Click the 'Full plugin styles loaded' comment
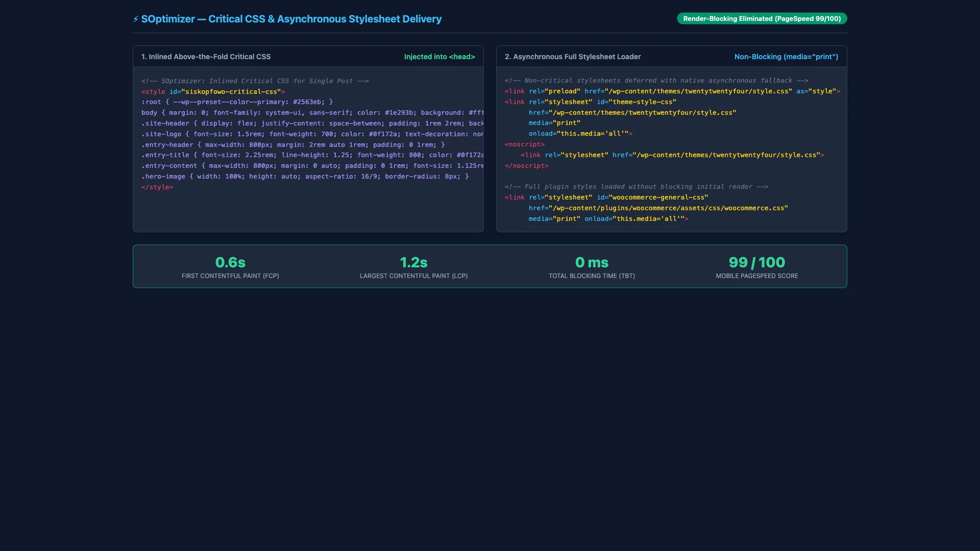 [x=636, y=187]
